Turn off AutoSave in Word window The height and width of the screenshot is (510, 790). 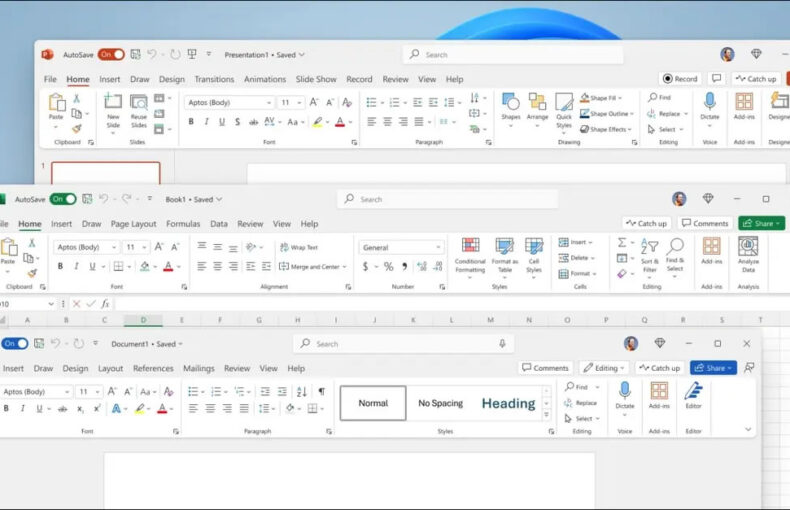pos(14,343)
